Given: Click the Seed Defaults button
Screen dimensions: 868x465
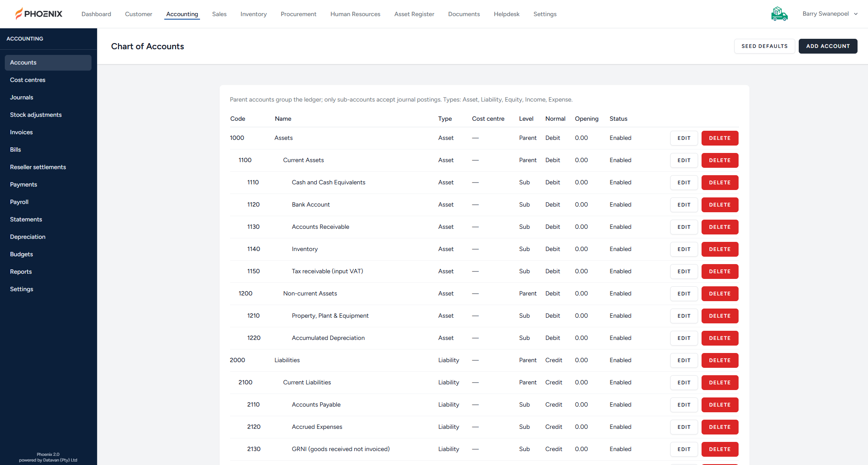Looking at the screenshot, I should pos(764,46).
